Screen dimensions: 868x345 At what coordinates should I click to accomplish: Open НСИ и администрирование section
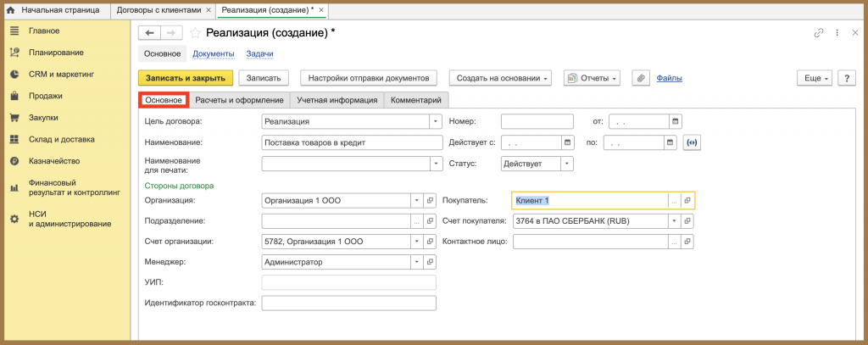pyautogui.click(x=70, y=220)
